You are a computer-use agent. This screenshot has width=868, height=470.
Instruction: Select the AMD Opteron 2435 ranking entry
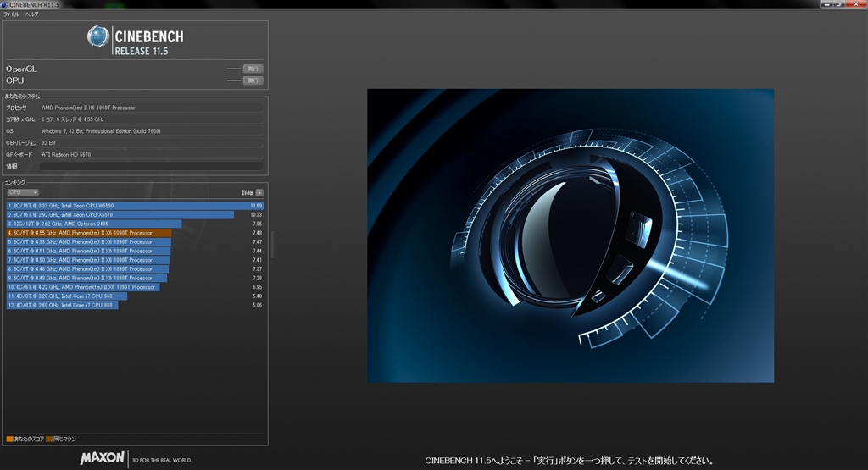pyautogui.click(x=93, y=224)
